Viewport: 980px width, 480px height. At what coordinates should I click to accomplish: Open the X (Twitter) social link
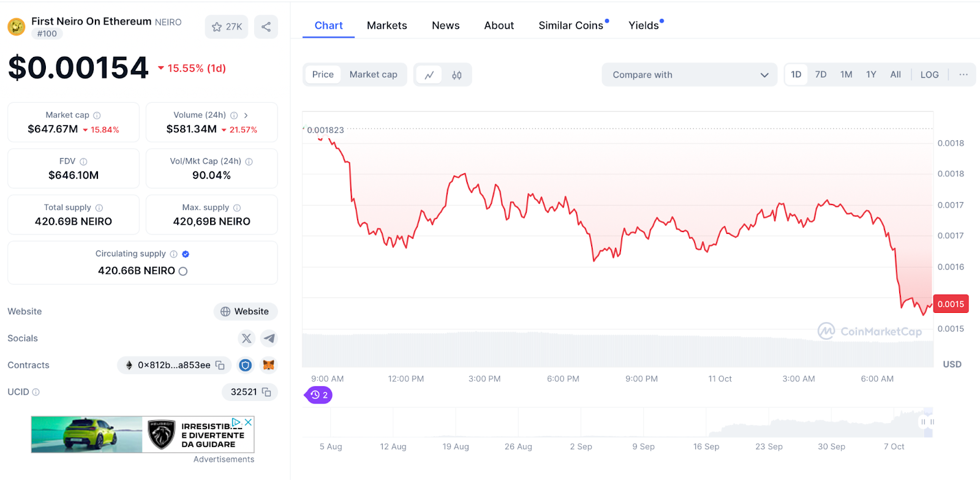click(247, 338)
